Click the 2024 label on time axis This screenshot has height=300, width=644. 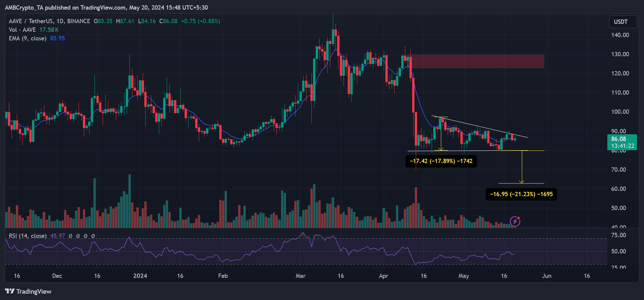point(140,276)
